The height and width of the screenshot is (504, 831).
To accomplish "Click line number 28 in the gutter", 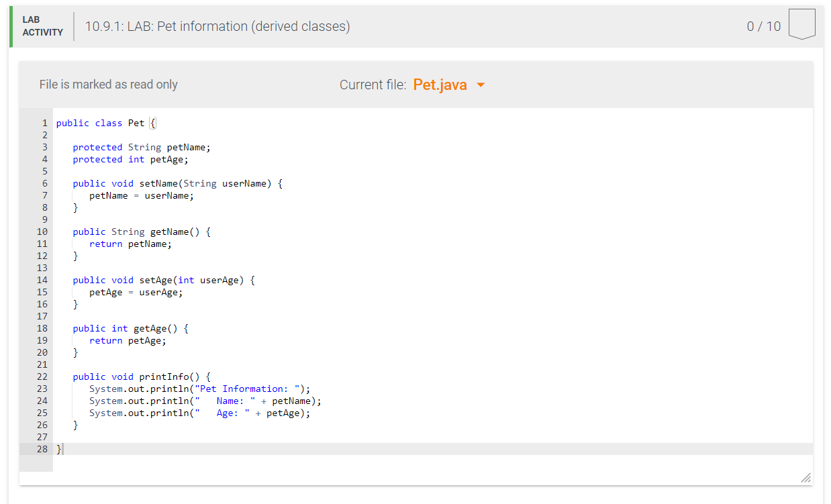I will tap(42, 449).
